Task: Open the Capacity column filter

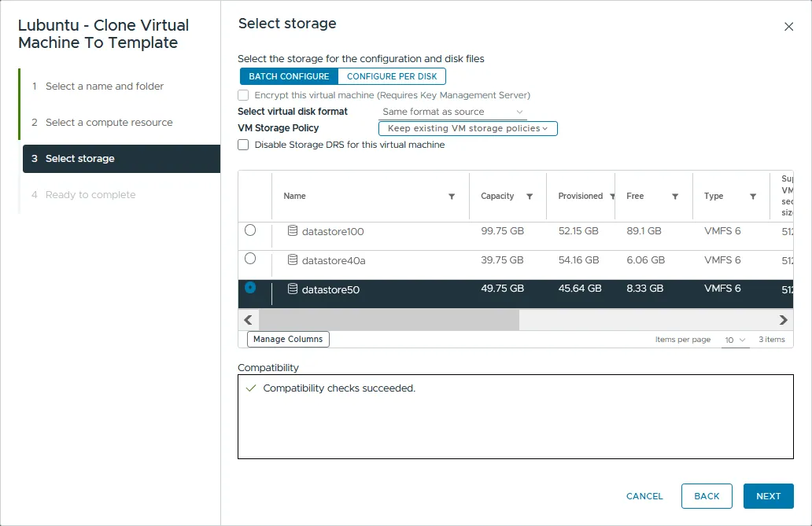Action: click(530, 197)
